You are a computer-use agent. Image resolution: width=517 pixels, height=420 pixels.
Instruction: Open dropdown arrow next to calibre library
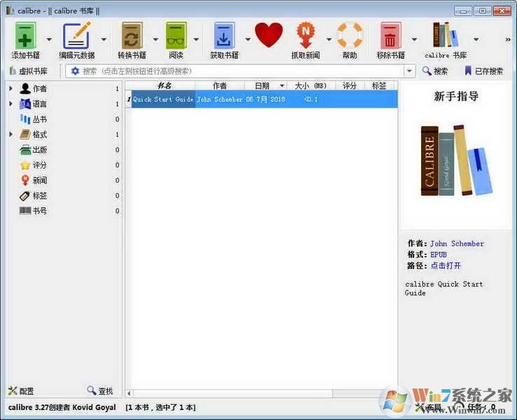click(x=476, y=39)
